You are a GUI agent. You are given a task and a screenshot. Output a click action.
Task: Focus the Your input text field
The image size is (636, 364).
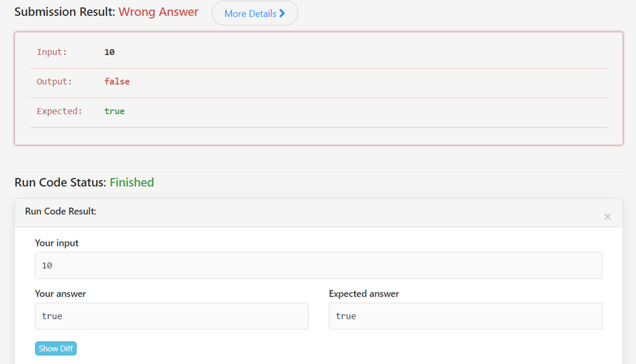(318, 266)
